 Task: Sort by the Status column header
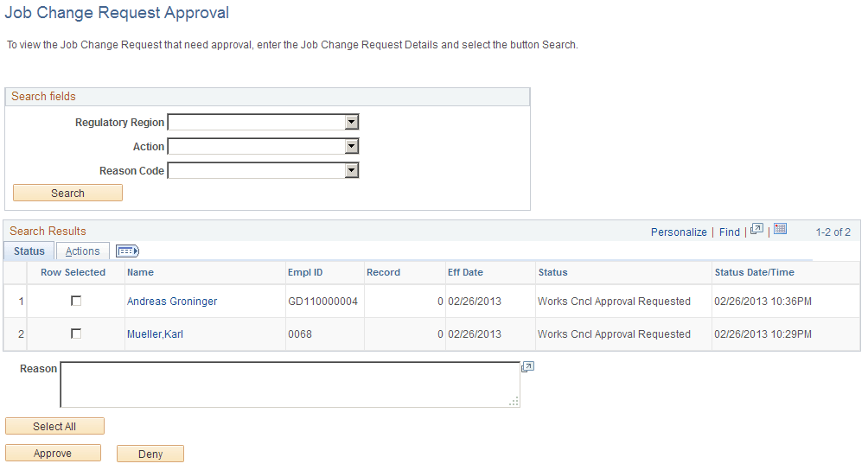(x=553, y=272)
